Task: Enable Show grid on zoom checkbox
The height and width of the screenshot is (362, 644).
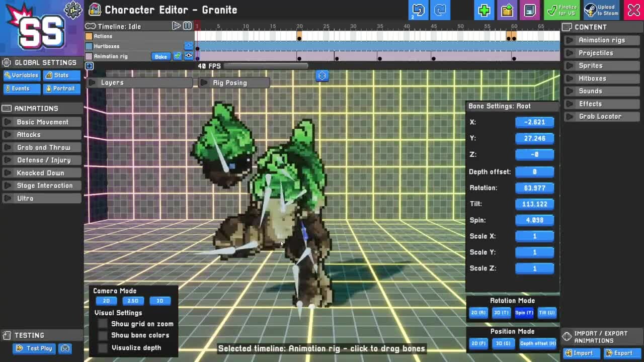Action: pos(103,324)
